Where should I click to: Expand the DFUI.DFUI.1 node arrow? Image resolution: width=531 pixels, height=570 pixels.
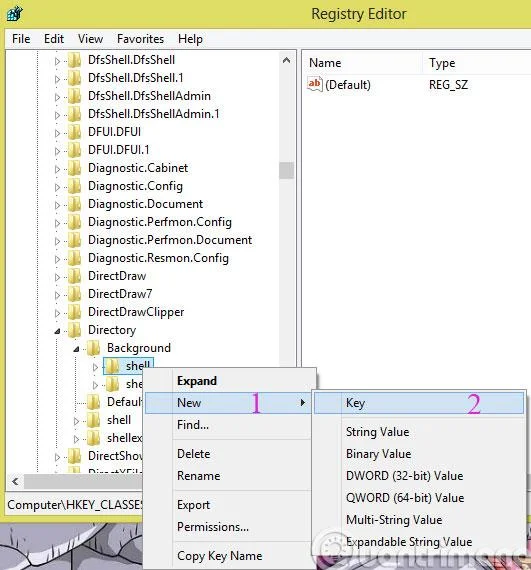pyautogui.click(x=57, y=151)
